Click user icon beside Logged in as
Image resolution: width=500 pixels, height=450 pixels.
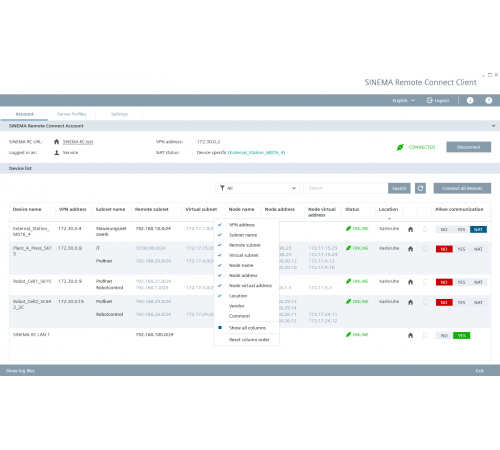tap(57, 152)
